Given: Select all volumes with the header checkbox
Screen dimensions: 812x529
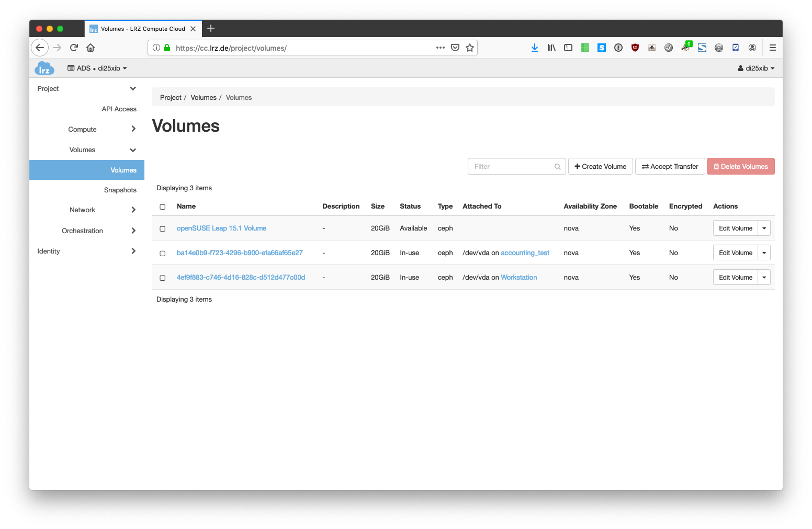Looking at the screenshot, I should [163, 207].
